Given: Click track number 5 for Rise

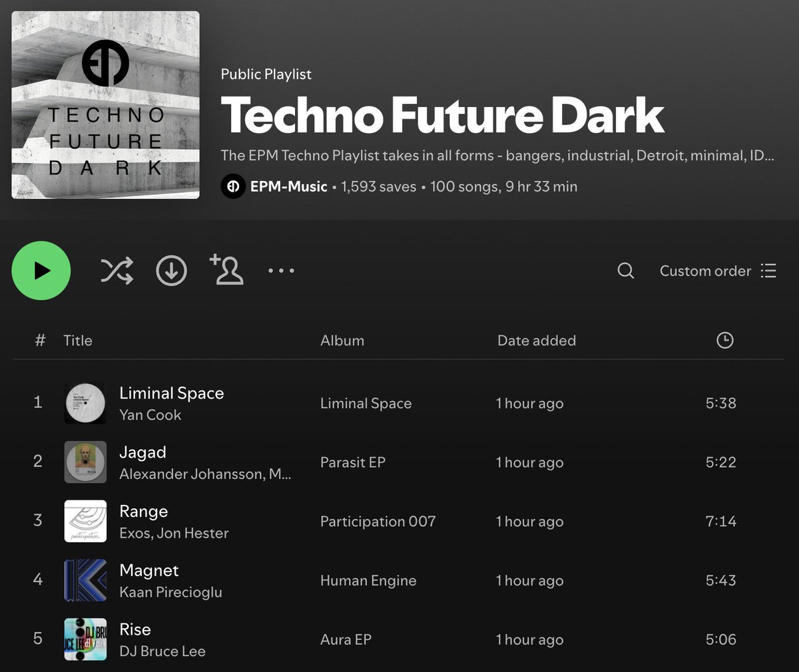Looking at the screenshot, I should pos(38,639).
